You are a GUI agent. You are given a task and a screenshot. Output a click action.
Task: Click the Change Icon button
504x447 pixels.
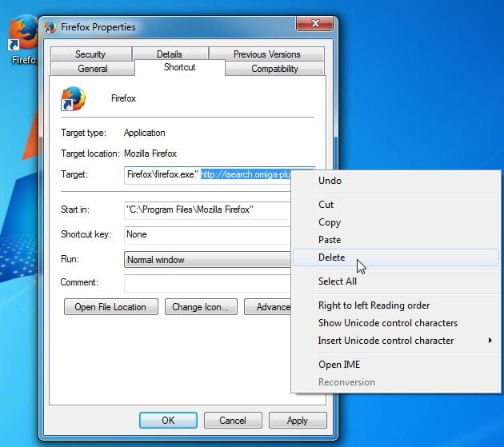tap(201, 307)
